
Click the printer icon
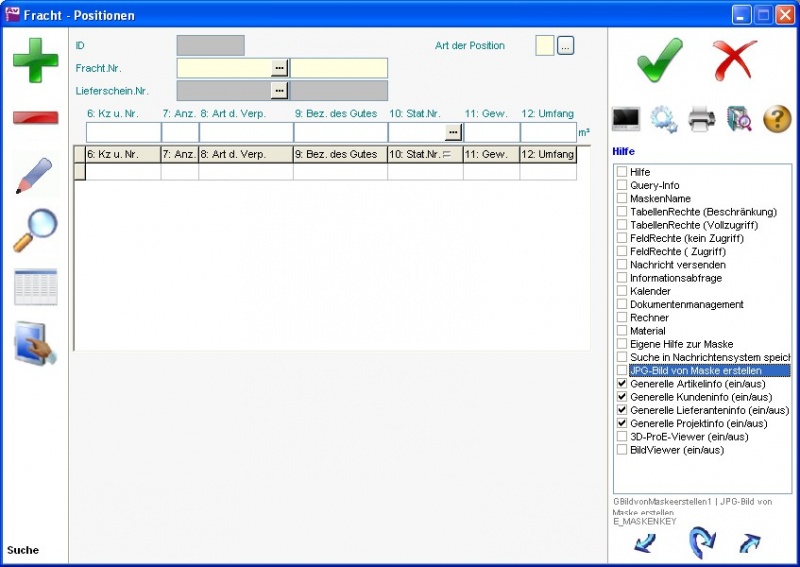click(701, 120)
